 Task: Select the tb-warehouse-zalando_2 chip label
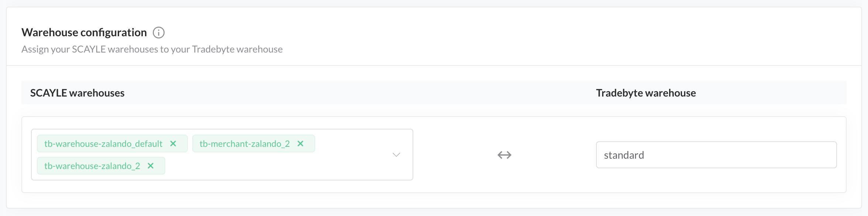click(92, 166)
